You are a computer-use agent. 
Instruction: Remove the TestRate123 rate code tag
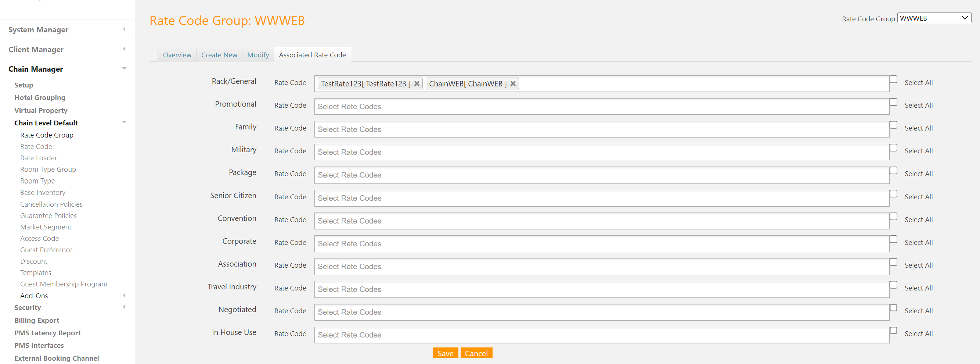point(417,84)
